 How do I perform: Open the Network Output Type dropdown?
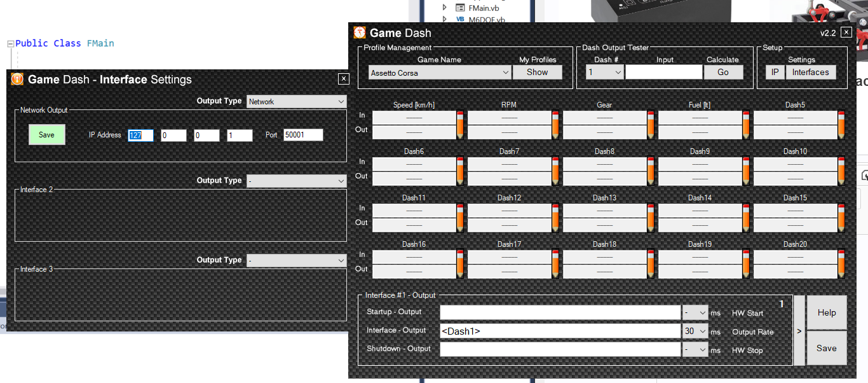pyautogui.click(x=297, y=101)
